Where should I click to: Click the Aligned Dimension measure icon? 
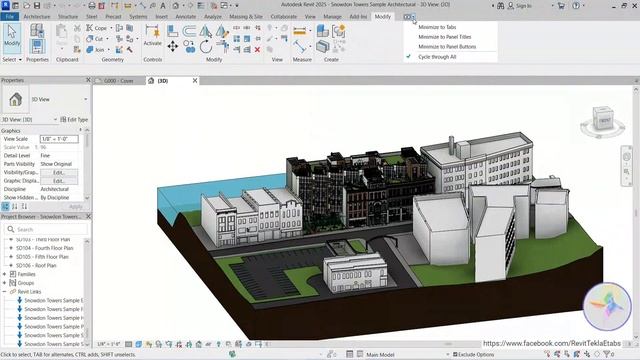tap(300, 31)
